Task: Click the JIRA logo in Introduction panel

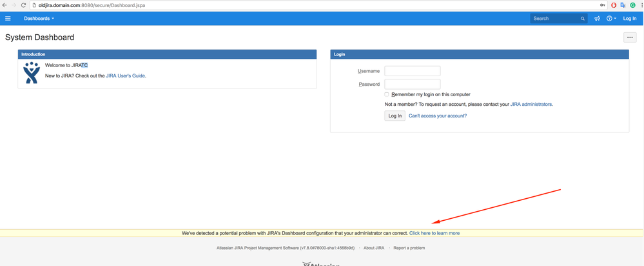Action: coord(31,73)
